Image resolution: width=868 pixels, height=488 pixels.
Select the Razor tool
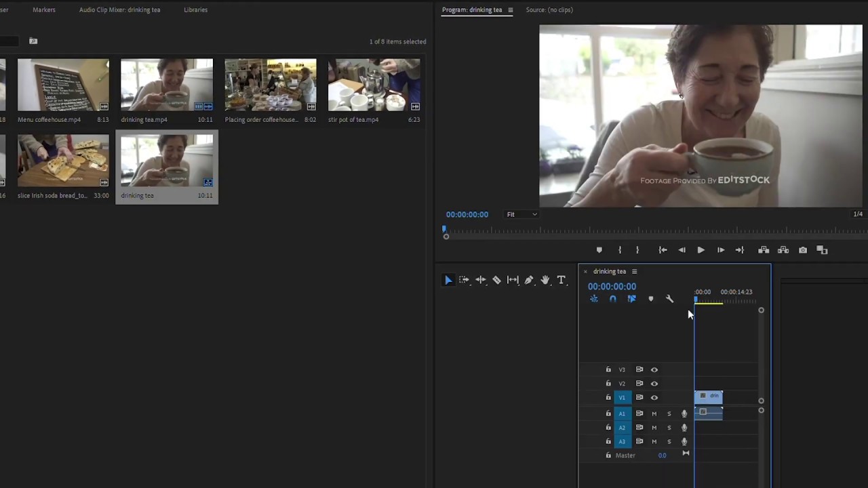coord(496,280)
